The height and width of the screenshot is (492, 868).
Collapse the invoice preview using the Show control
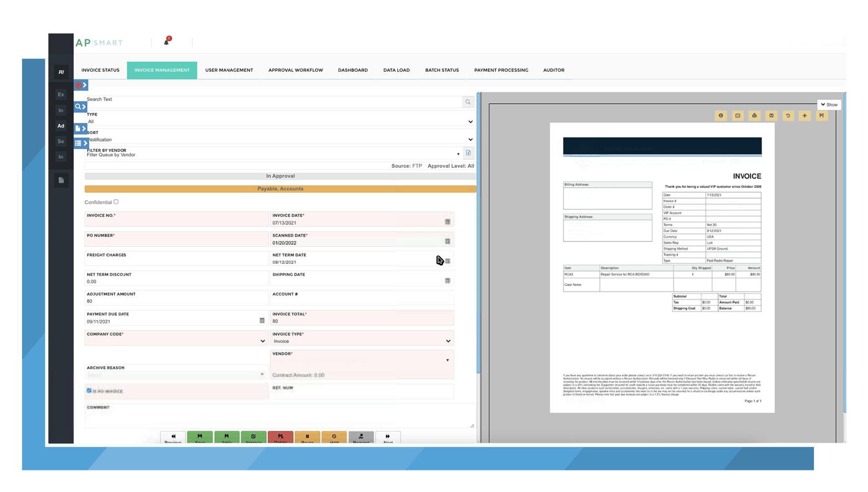(x=829, y=104)
